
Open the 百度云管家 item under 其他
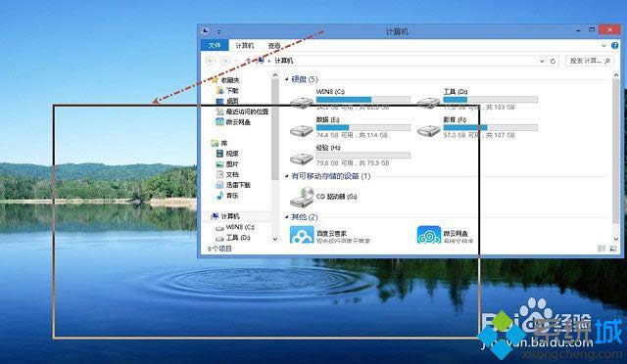(331, 236)
